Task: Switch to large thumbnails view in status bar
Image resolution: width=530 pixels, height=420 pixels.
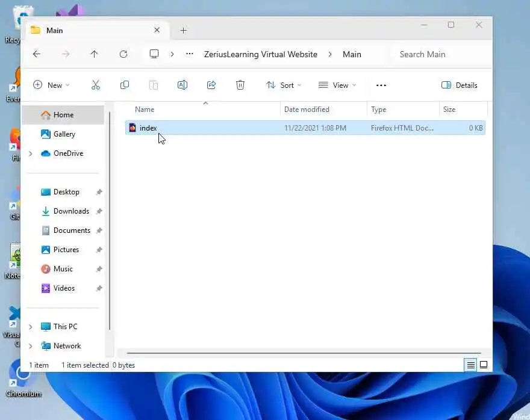Action: (x=484, y=365)
